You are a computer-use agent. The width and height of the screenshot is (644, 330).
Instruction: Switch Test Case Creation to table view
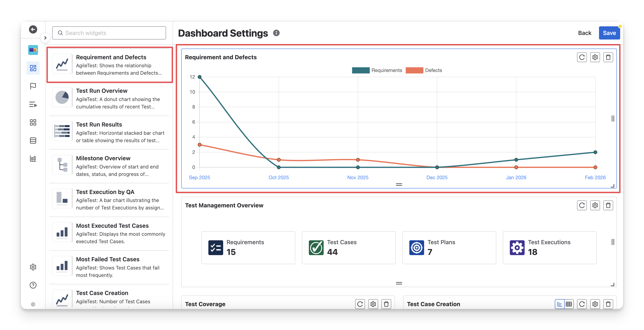[569, 304]
